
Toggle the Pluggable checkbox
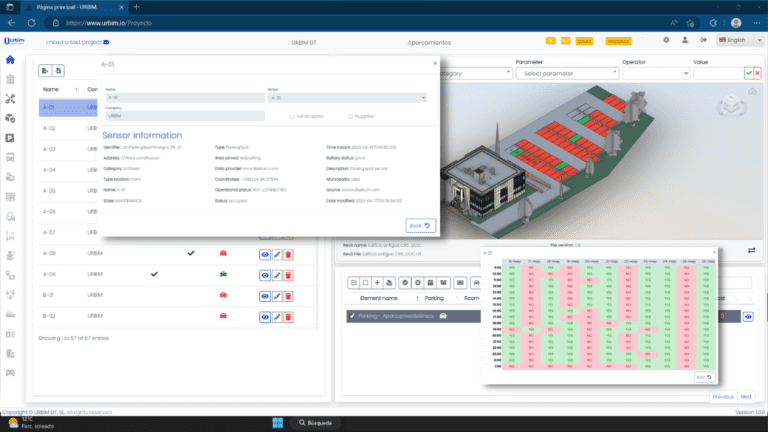pyautogui.click(x=350, y=117)
